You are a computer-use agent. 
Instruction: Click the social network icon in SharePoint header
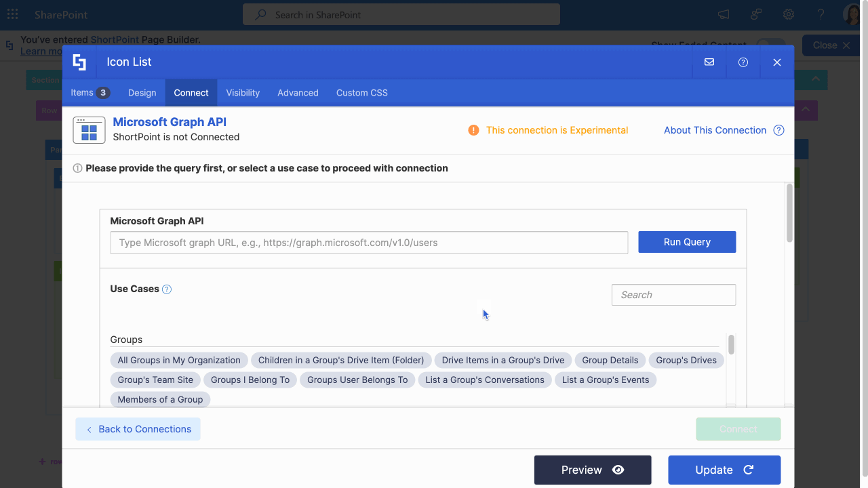(756, 14)
